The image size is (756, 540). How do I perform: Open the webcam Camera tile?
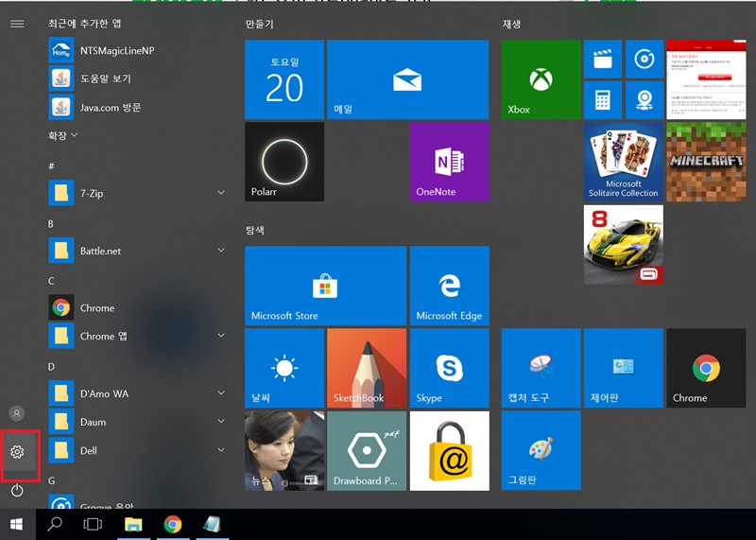pyautogui.click(x=644, y=100)
